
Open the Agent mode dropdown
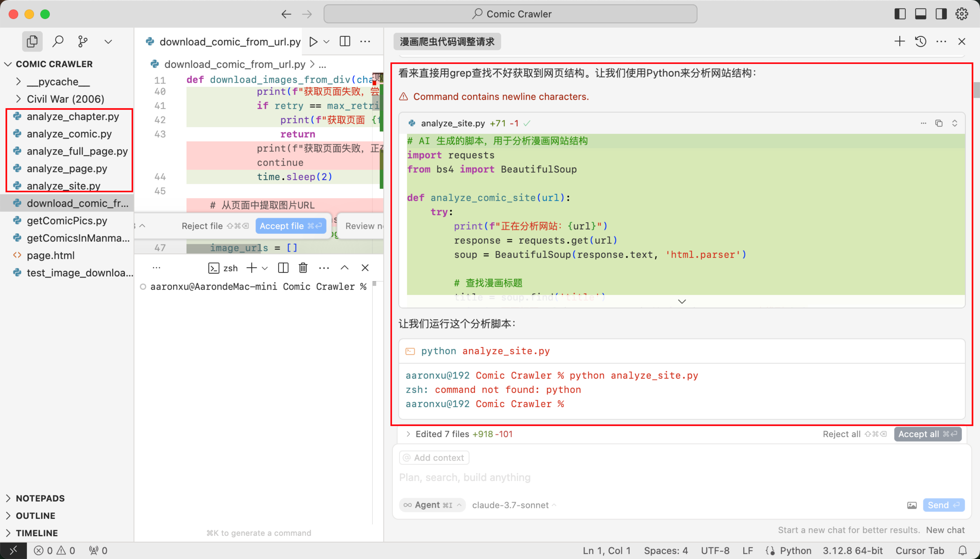(432, 505)
